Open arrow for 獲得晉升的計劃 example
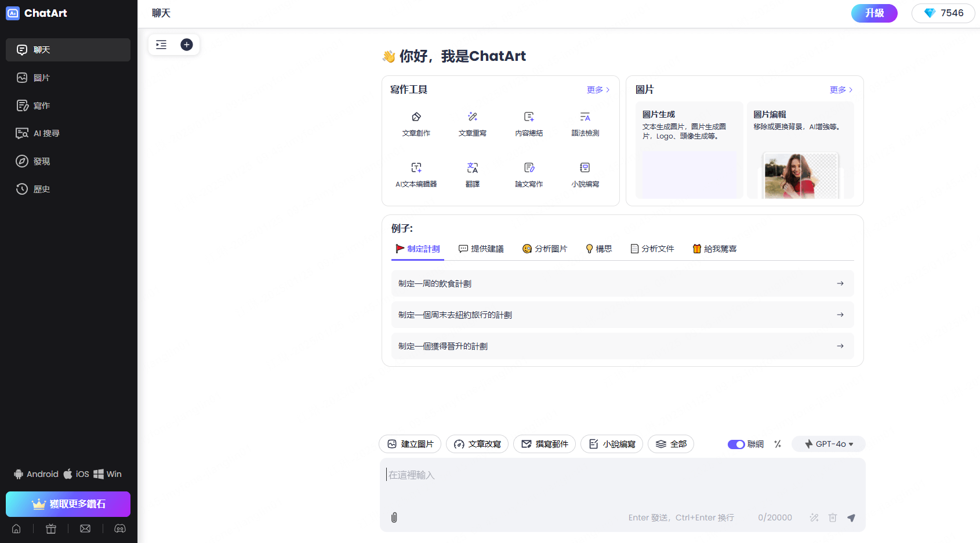 (840, 346)
